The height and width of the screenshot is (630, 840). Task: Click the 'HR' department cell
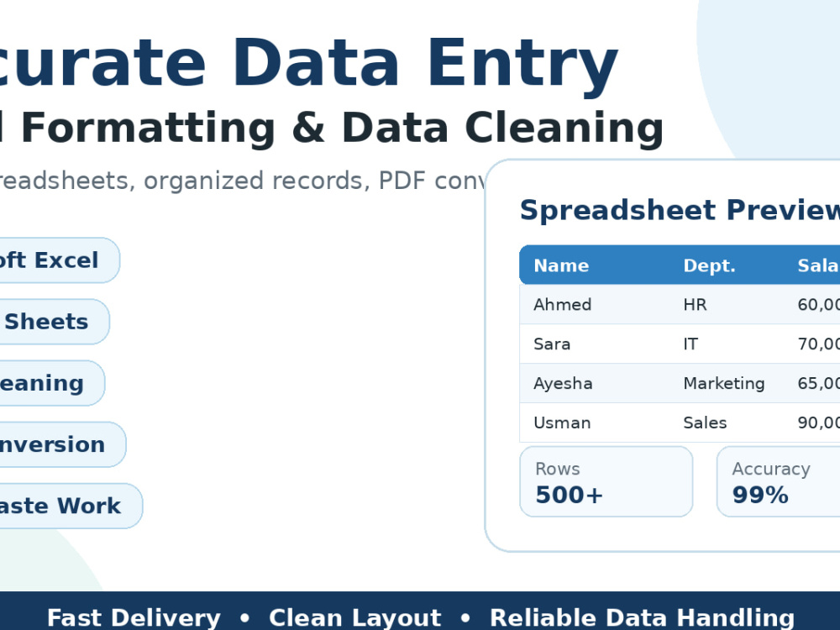point(695,305)
